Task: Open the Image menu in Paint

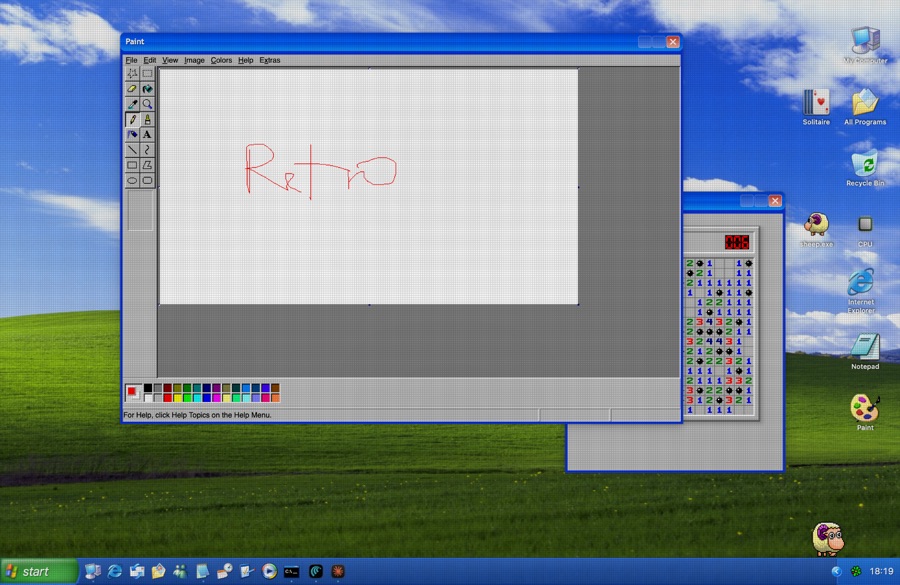Action: click(x=194, y=60)
